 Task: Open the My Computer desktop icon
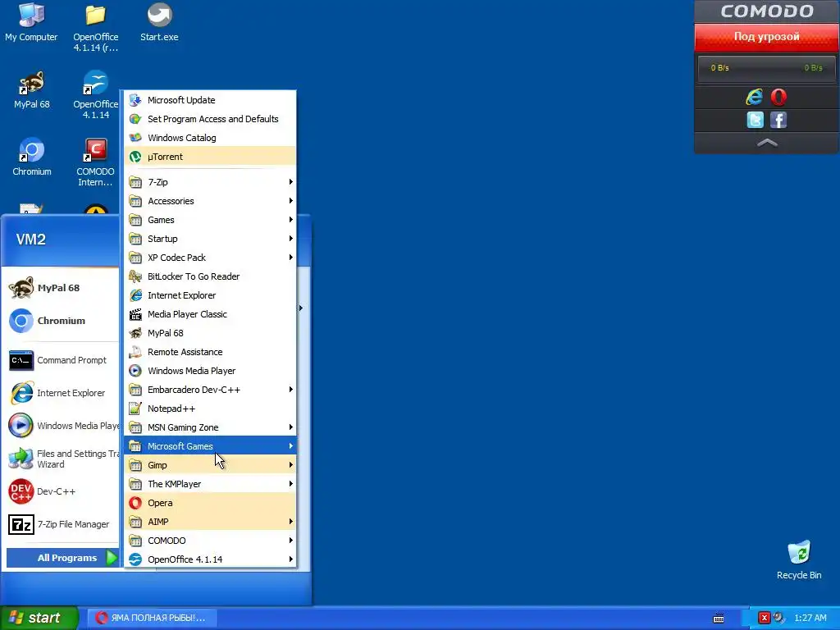31,22
